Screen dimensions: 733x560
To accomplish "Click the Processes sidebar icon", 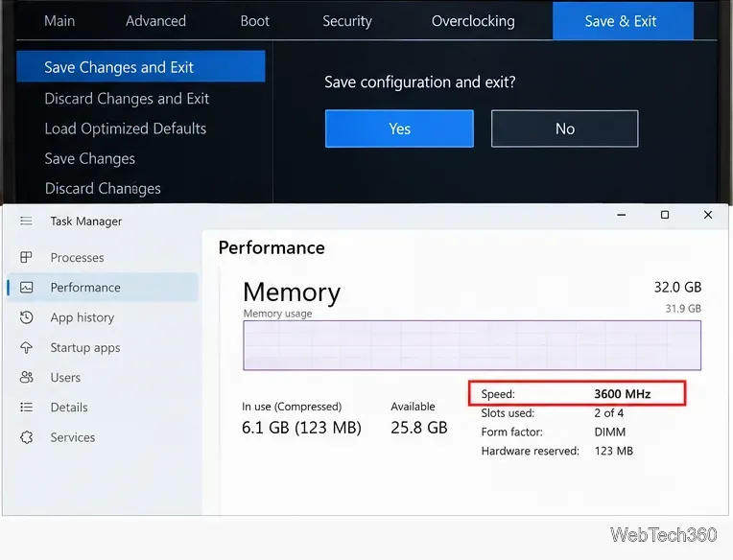I will coord(26,257).
